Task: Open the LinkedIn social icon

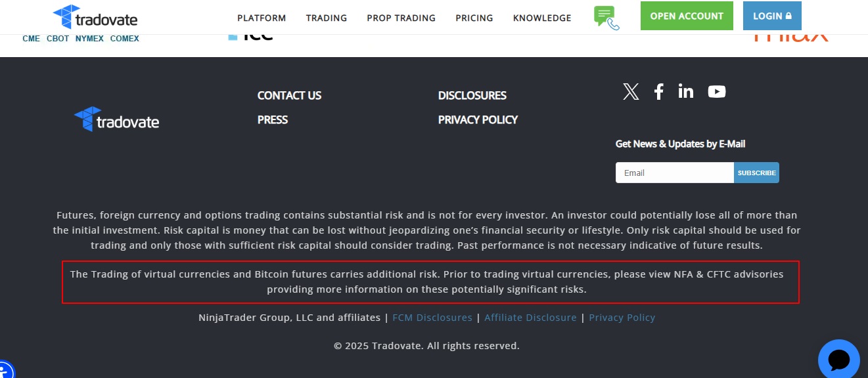Action: point(685,92)
